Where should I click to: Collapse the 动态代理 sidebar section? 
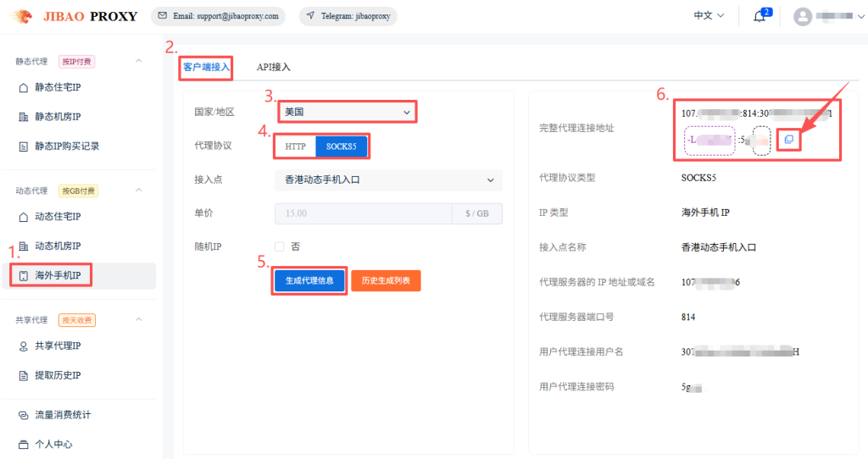coord(139,191)
